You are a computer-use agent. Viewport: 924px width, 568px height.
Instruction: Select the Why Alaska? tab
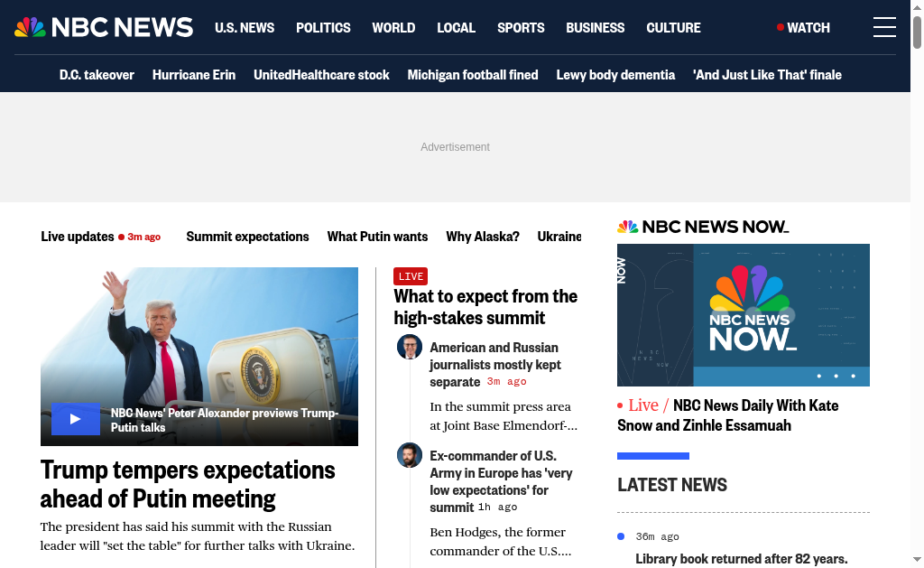pos(483,237)
